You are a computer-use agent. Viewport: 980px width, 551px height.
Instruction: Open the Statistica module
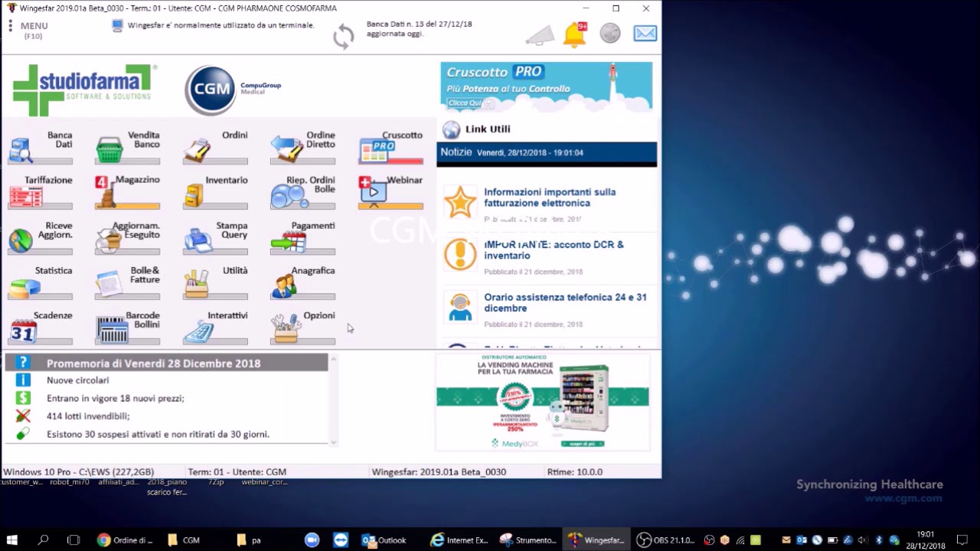click(x=41, y=282)
